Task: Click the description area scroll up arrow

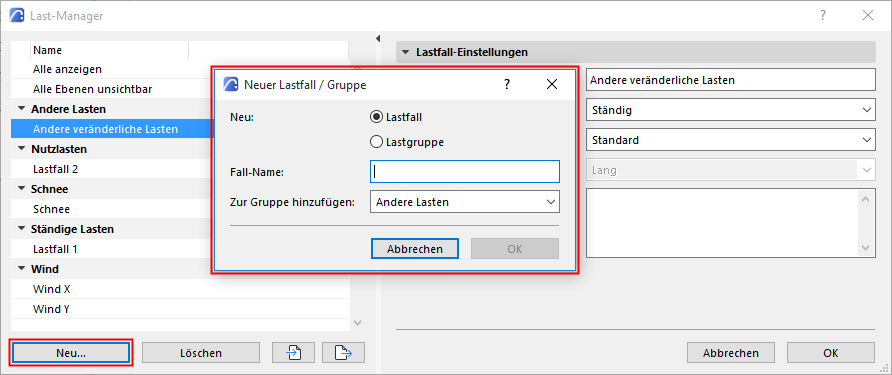Action: click(x=866, y=199)
